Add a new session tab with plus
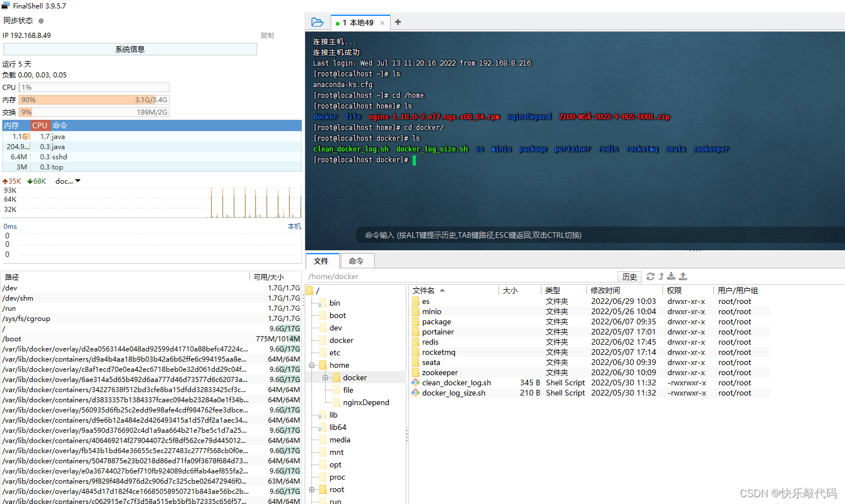 tap(398, 22)
